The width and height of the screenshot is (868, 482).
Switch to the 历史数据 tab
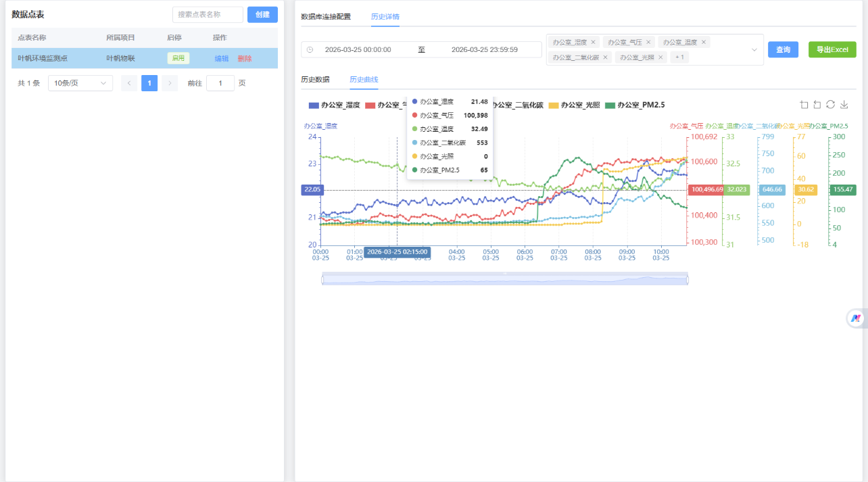pos(315,79)
